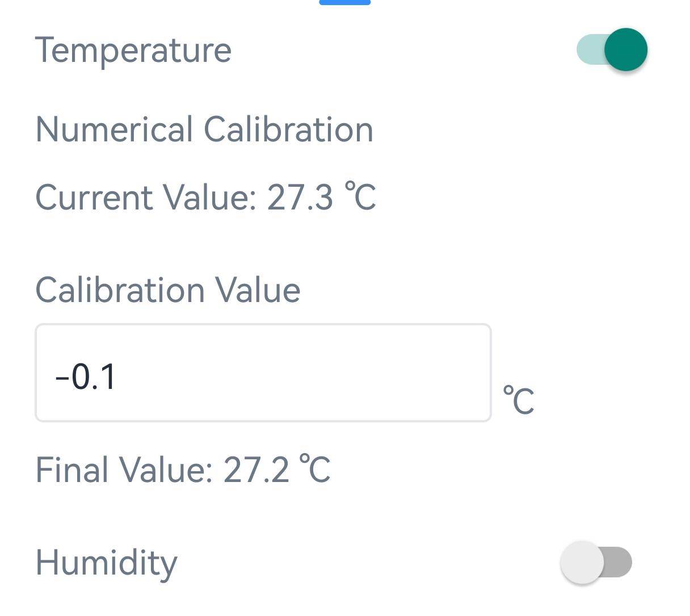Click the °C unit beside input box
Viewport: 690px width, 616px height.
tap(518, 400)
